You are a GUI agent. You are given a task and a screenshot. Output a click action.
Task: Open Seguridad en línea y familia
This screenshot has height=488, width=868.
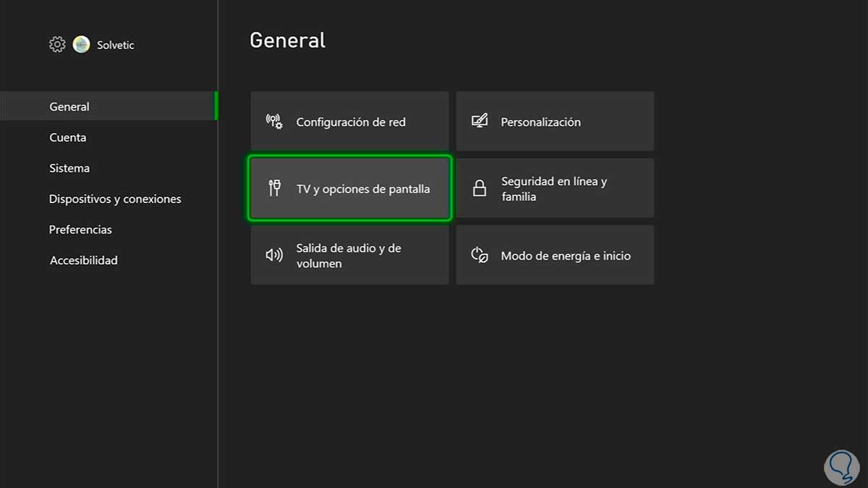coord(555,189)
